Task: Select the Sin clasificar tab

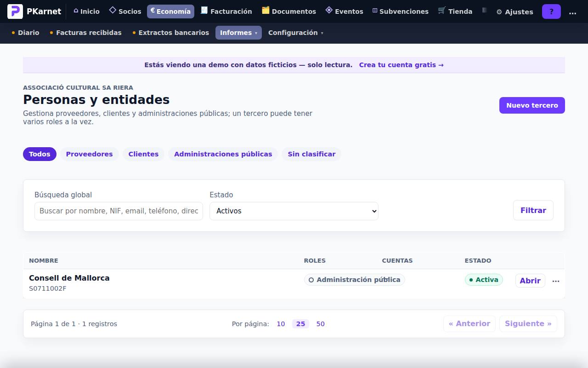Action: click(311, 154)
